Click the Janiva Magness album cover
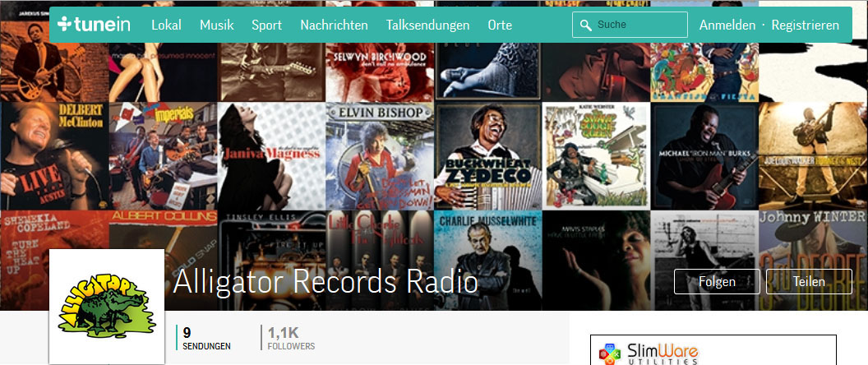This screenshot has height=365, width=868. click(x=271, y=156)
